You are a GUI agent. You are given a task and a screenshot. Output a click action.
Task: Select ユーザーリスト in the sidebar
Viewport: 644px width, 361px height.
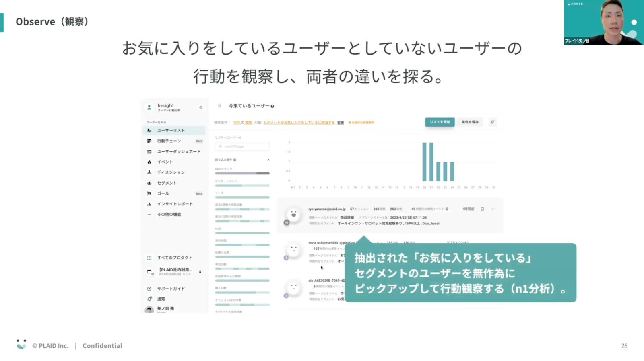(x=171, y=131)
